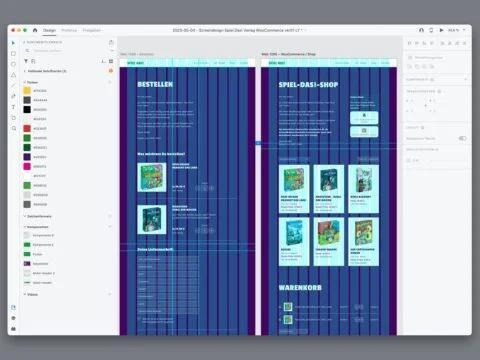Toggle the responsive resize switch
This screenshot has height=360, width=480.
click(462, 138)
